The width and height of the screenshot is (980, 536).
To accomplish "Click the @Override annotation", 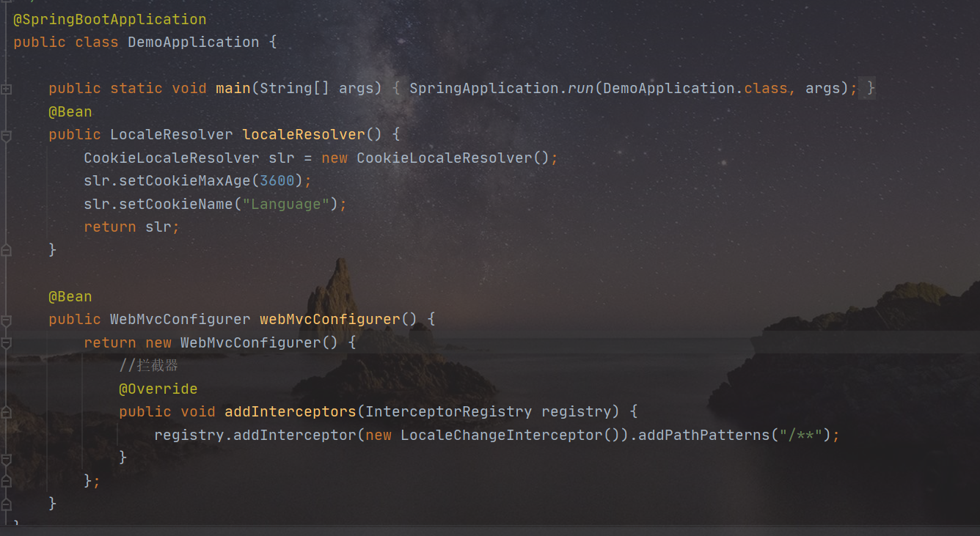I will click(158, 388).
